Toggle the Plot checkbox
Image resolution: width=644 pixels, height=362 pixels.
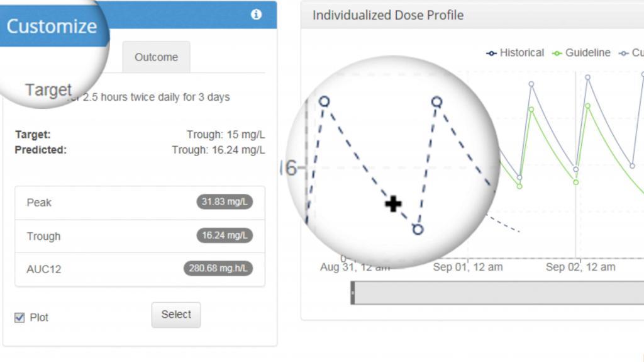point(19,317)
